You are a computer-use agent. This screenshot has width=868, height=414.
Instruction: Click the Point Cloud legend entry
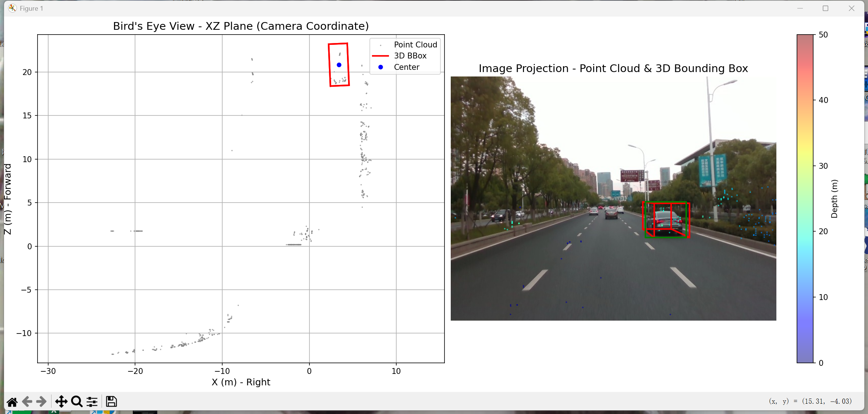point(415,44)
